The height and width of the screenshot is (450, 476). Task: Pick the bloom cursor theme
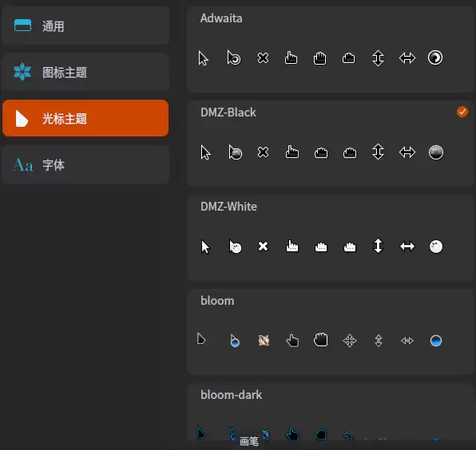pyautogui.click(x=331, y=332)
